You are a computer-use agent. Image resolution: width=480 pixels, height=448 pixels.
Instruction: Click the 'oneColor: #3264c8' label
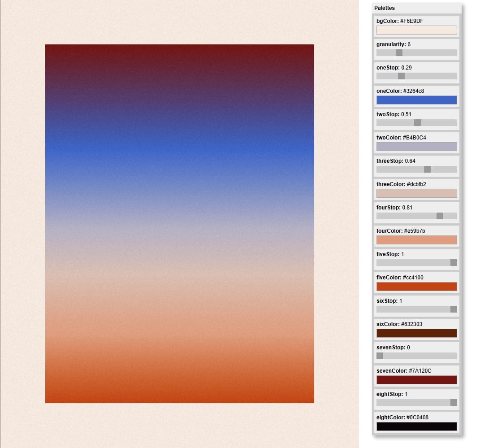[400, 91]
